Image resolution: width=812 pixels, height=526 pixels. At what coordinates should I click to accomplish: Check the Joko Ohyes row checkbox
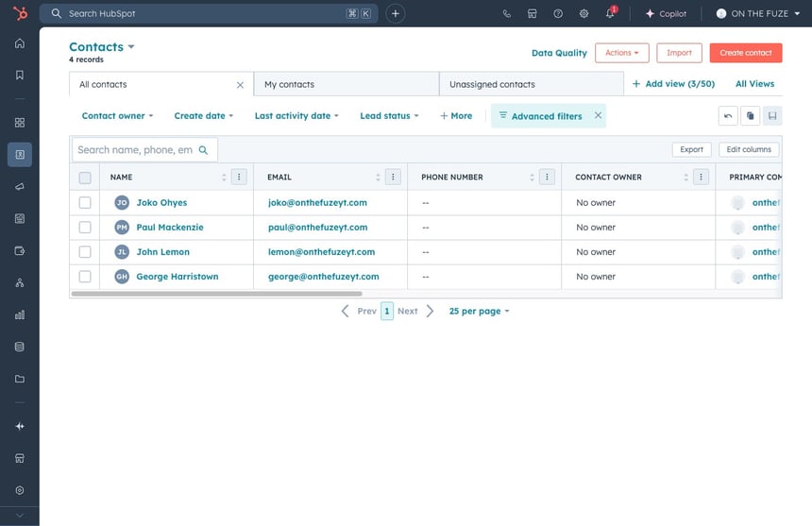coord(85,202)
